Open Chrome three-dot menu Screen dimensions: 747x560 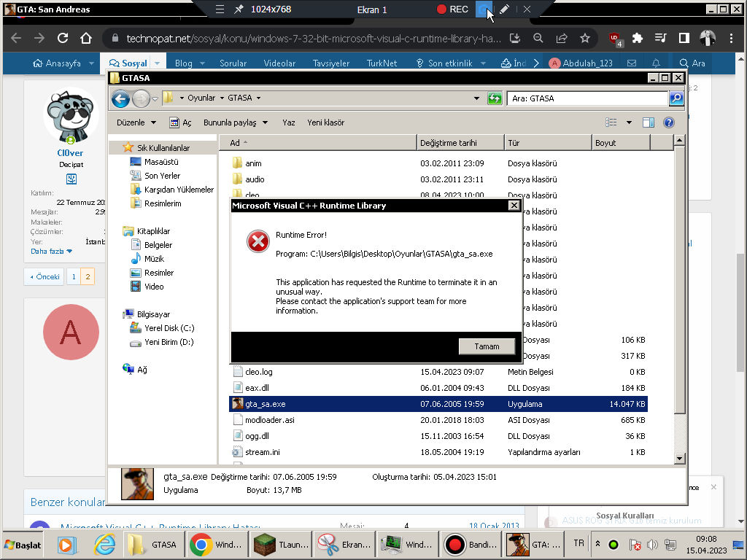click(731, 38)
